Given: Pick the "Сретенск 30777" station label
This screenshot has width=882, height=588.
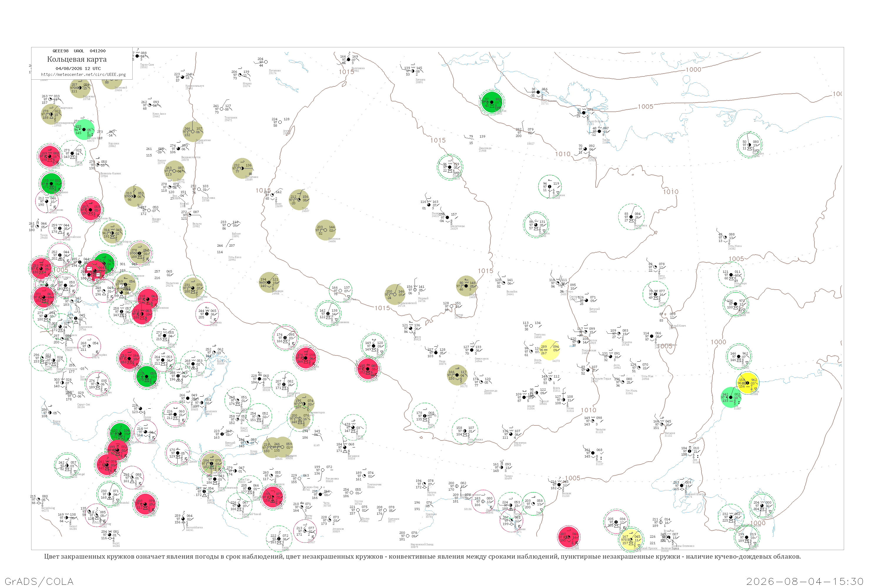Looking at the screenshot, I should pyautogui.click(x=393, y=520).
